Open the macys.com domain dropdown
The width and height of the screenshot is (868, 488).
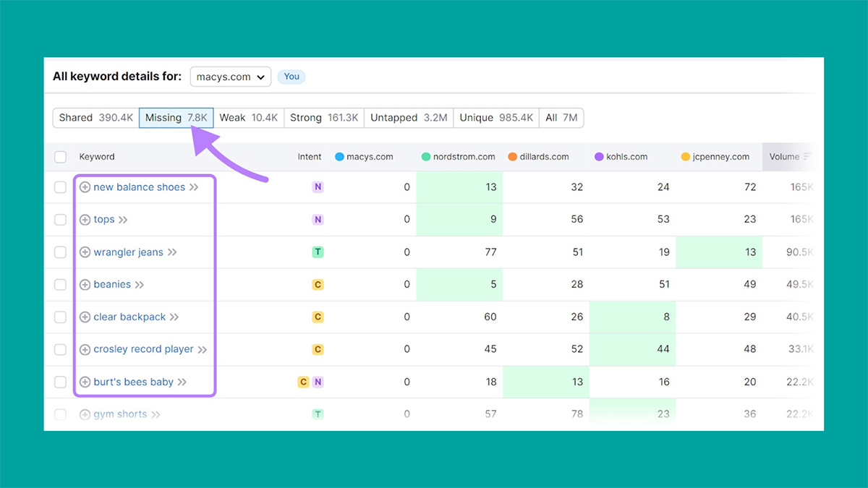pyautogui.click(x=230, y=77)
